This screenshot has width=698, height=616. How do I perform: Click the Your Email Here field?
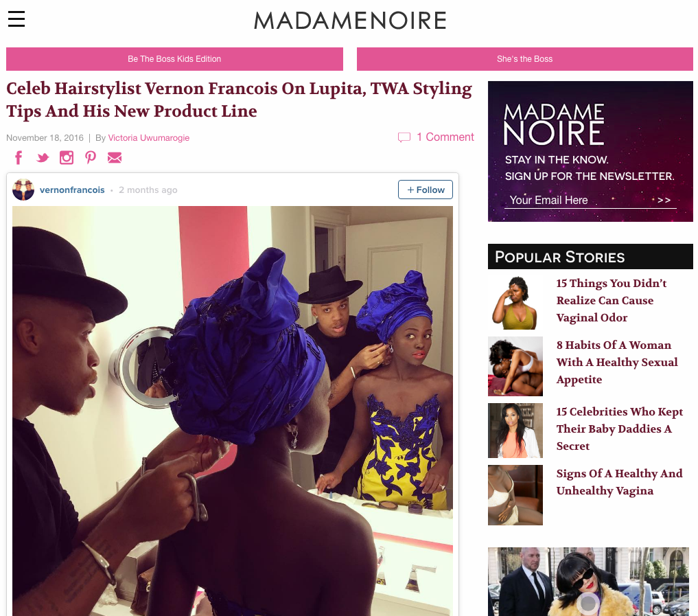pos(579,200)
